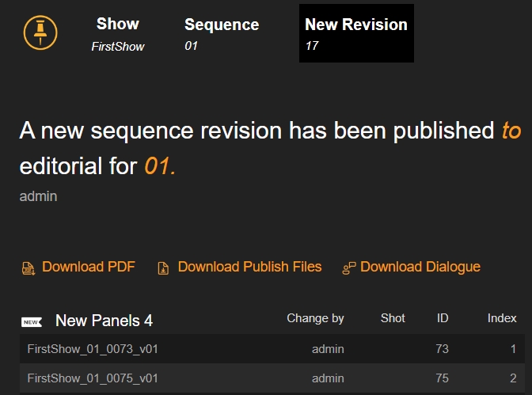The height and width of the screenshot is (395, 532).
Task: Follow the orange "01." sequence link
Action: click(x=160, y=167)
